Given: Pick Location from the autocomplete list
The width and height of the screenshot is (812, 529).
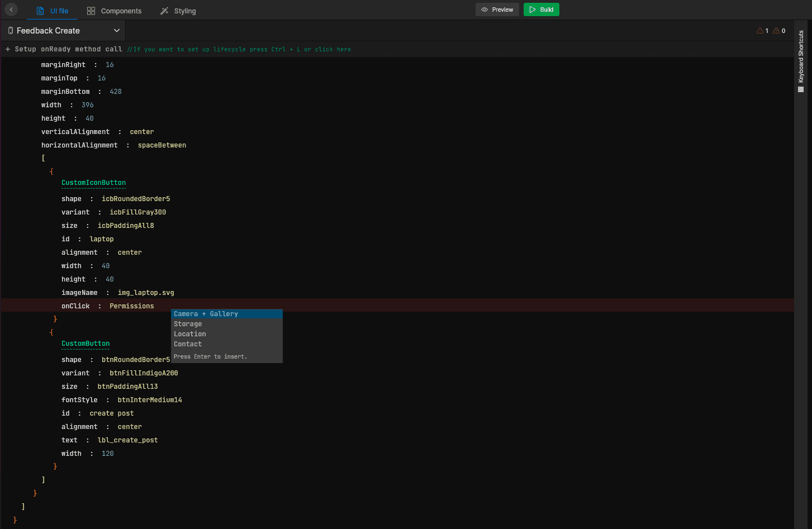Looking at the screenshot, I should click(190, 334).
